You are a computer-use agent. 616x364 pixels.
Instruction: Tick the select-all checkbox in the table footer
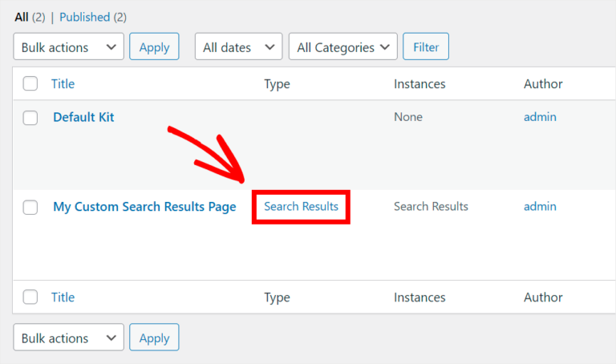pyautogui.click(x=30, y=297)
